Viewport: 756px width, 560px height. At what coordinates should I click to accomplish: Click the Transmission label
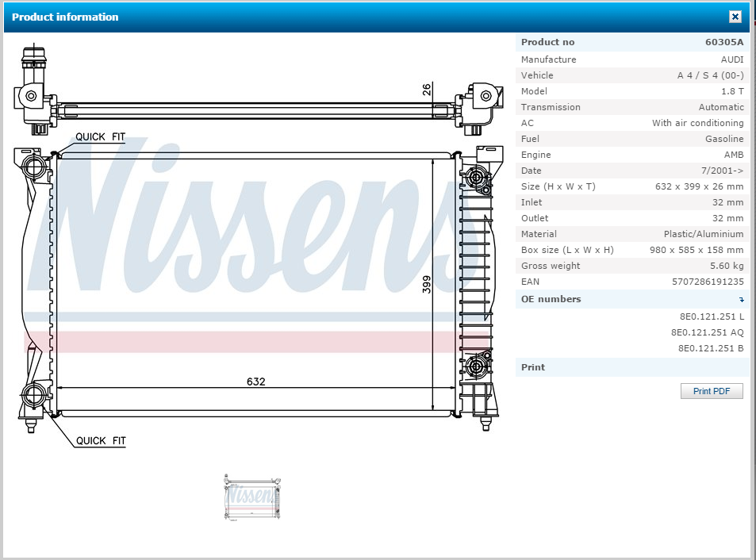coord(551,107)
